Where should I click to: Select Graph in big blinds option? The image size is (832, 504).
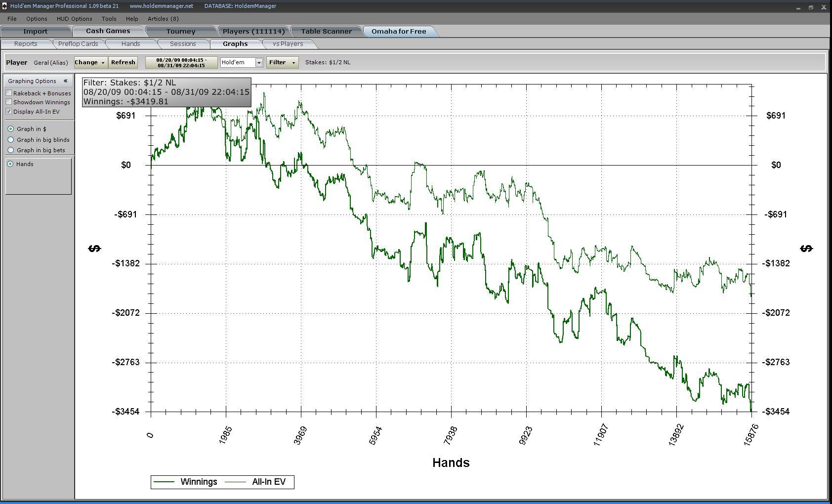click(x=10, y=140)
